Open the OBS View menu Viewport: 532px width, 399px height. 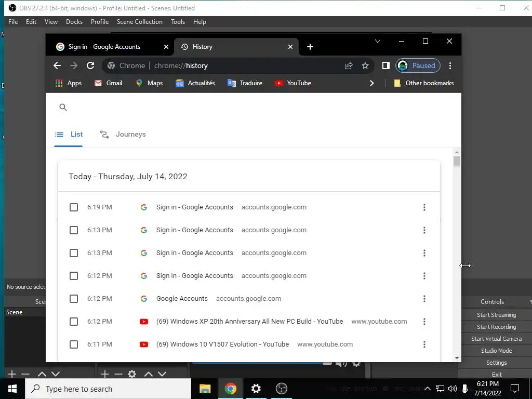click(x=51, y=22)
